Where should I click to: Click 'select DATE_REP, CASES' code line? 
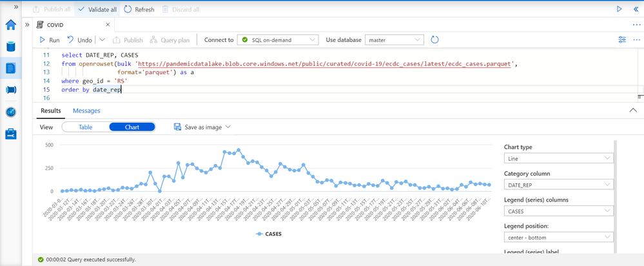tap(100, 55)
